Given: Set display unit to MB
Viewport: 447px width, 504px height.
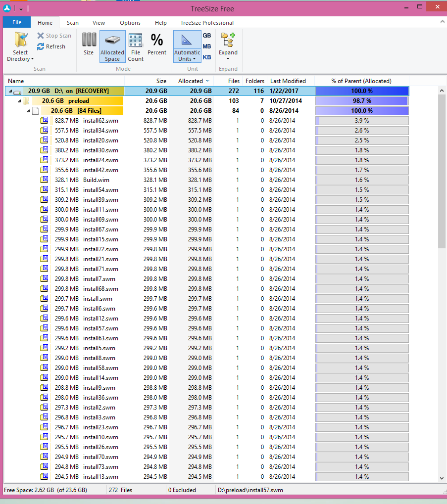Looking at the screenshot, I should point(207,46).
